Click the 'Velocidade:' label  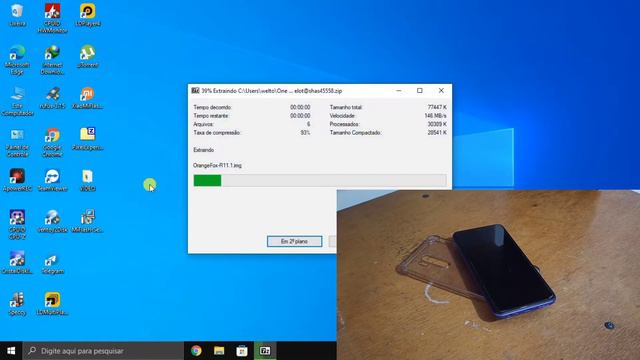click(x=342, y=116)
